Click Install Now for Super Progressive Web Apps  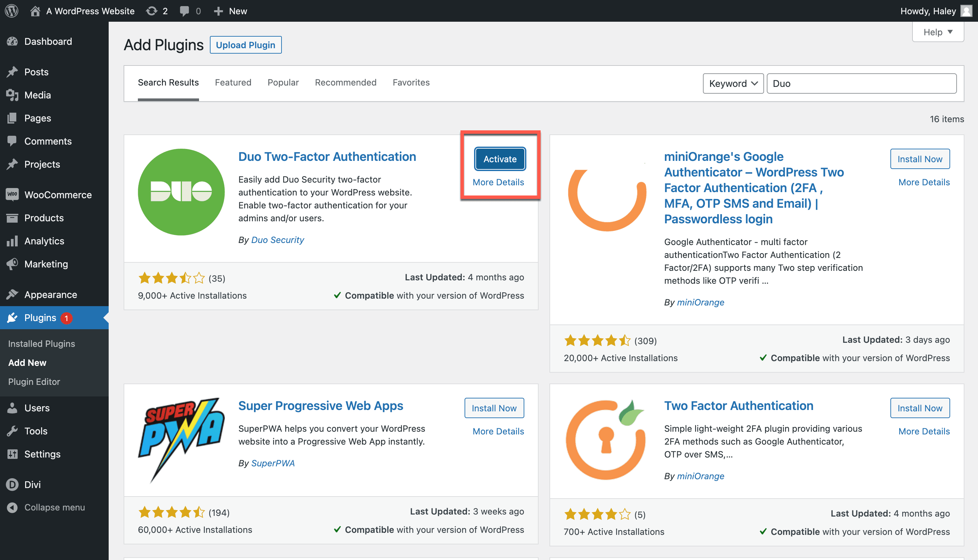[494, 408]
